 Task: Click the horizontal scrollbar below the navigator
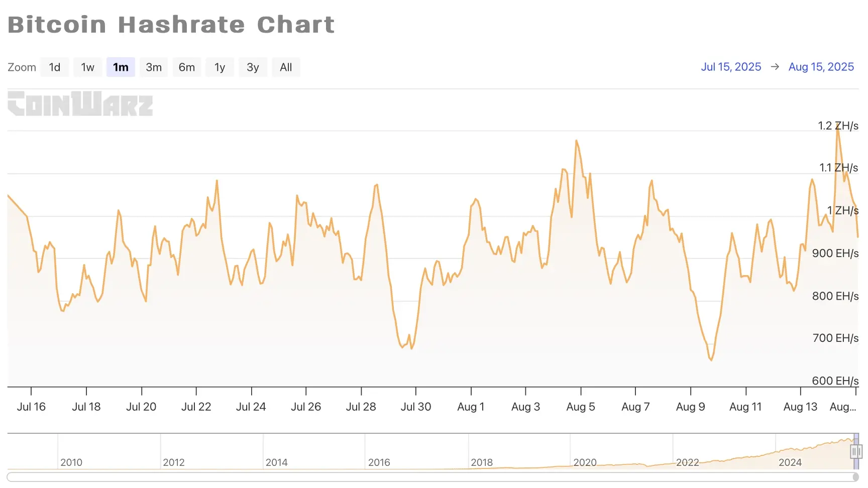(x=433, y=476)
